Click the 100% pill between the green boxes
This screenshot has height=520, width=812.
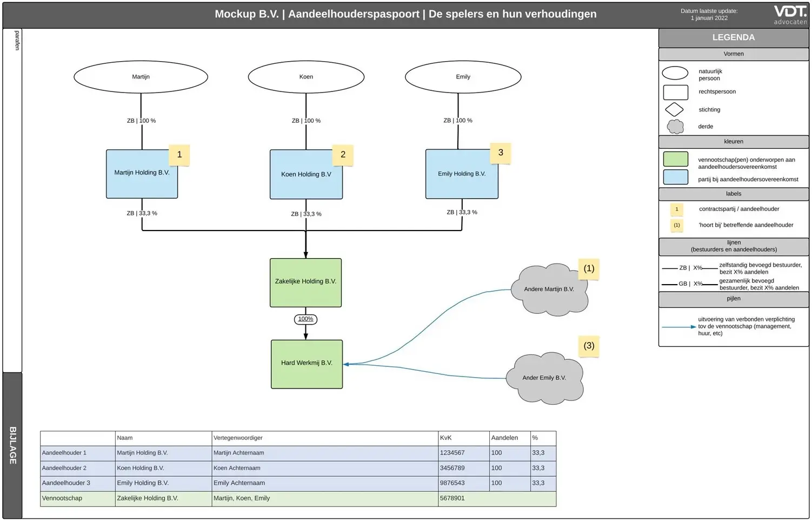305,319
